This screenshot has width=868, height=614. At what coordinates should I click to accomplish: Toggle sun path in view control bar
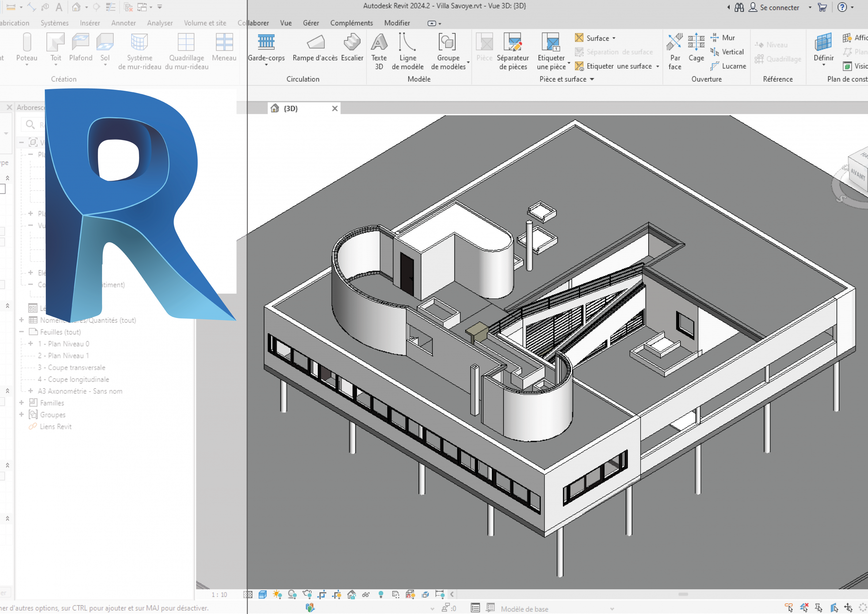coord(277,595)
